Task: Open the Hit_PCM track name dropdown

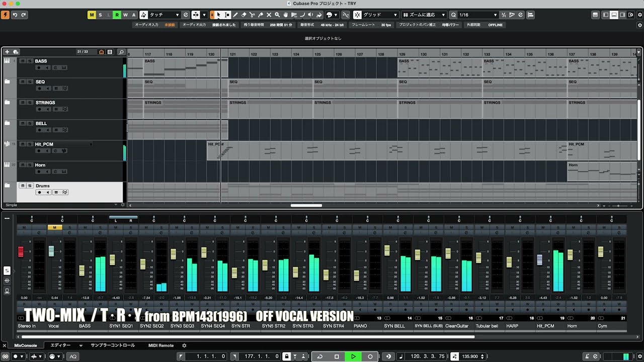Action: click(91, 144)
